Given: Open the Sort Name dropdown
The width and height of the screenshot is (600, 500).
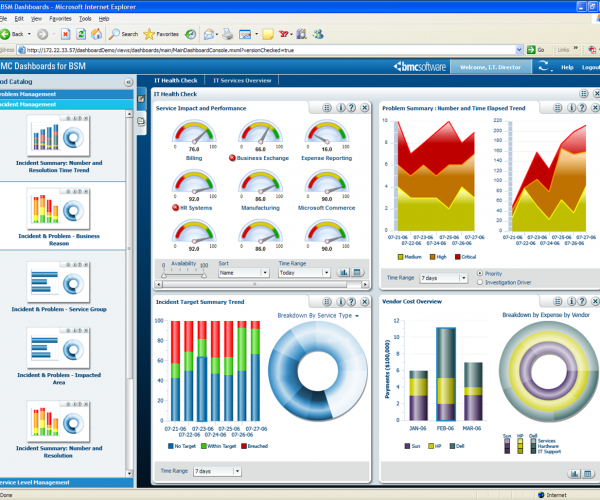Looking at the screenshot, I should (244, 273).
